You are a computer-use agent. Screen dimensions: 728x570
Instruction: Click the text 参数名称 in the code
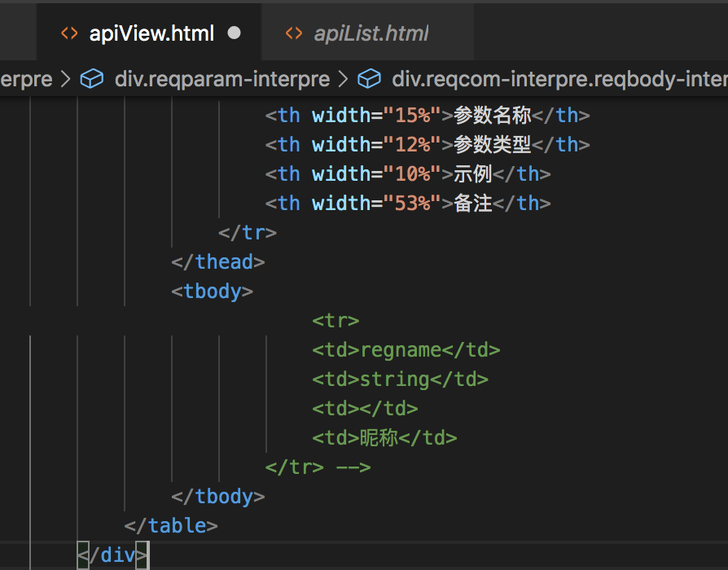(492, 115)
